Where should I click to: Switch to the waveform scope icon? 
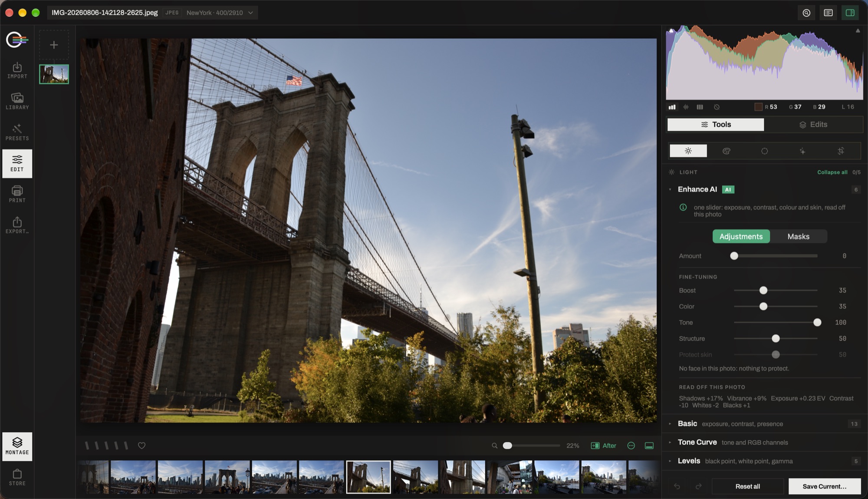(686, 107)
